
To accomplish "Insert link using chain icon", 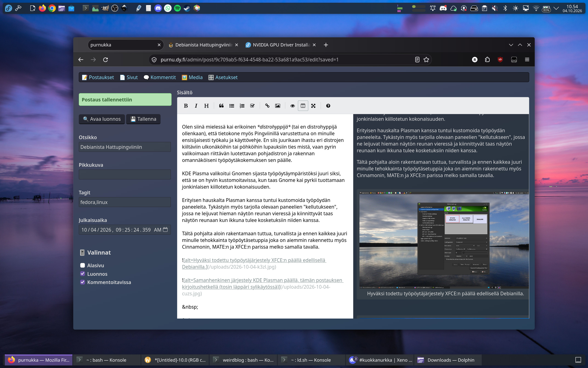I will click(267, 106).
